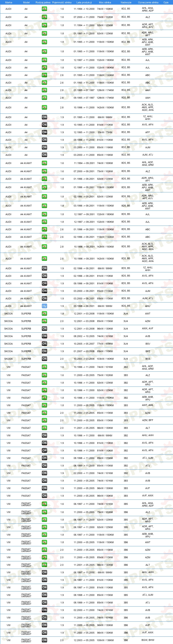Select the 09.1995 -> 07.1997 production years cell

click(84, 98)
